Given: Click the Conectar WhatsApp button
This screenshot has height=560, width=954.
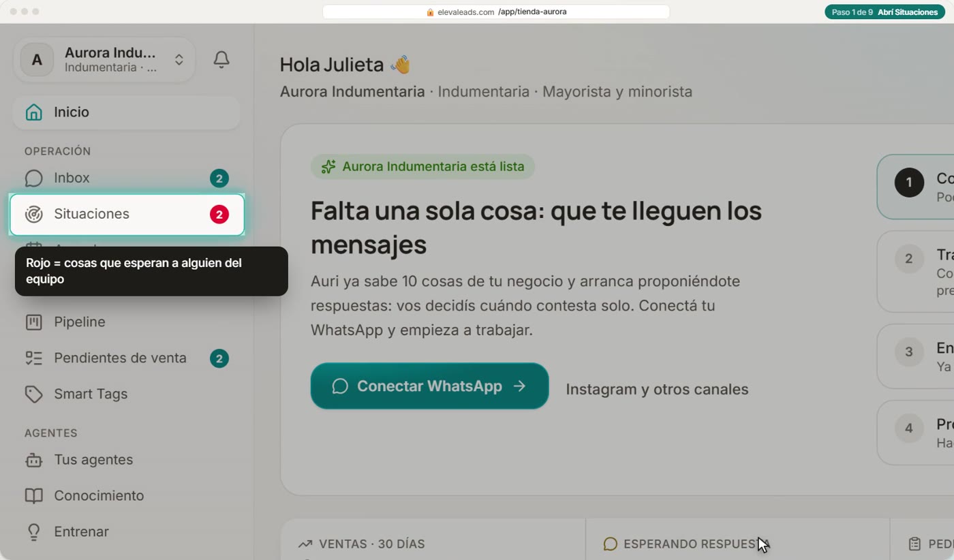Looking at the screenshot, I should point(429,386).
